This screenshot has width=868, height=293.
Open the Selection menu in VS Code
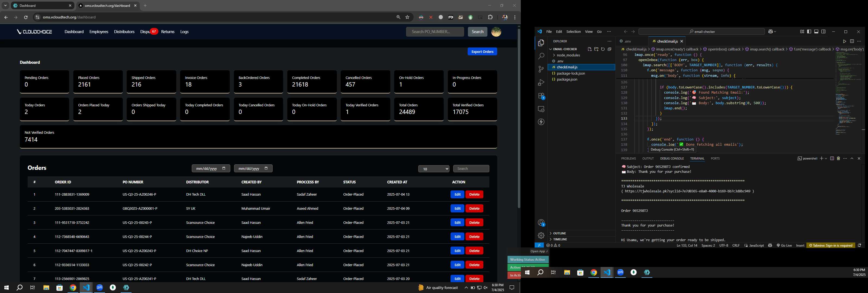click(573, 32)
